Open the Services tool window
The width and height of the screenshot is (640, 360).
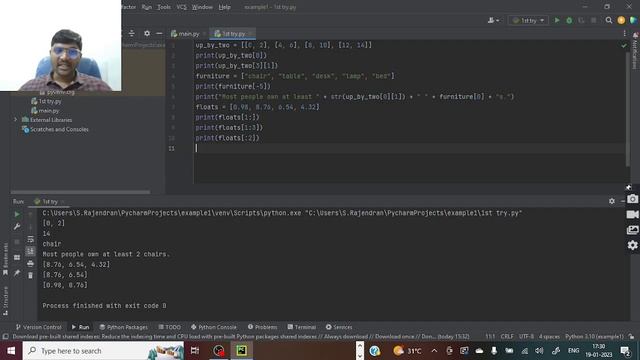[339, 327]
